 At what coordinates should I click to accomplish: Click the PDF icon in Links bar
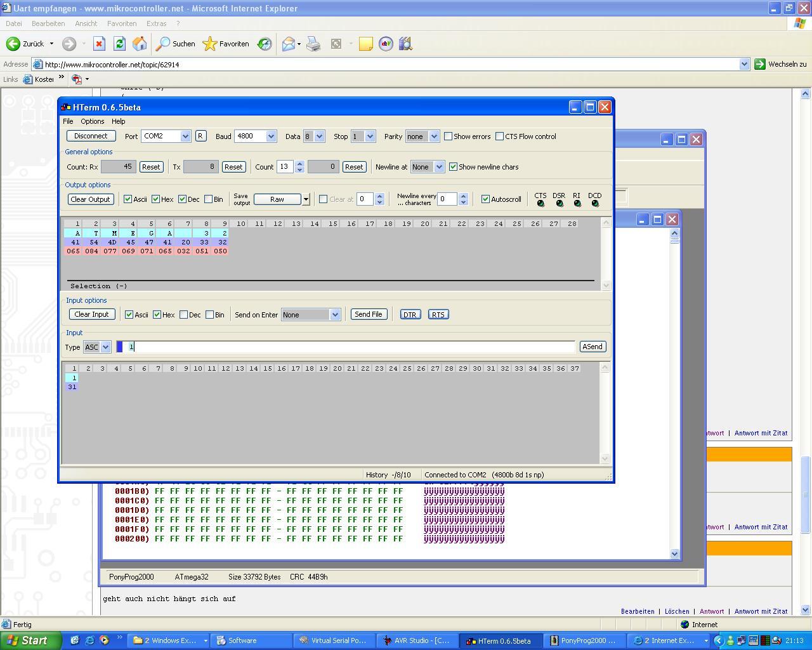[x=77, y=79]
